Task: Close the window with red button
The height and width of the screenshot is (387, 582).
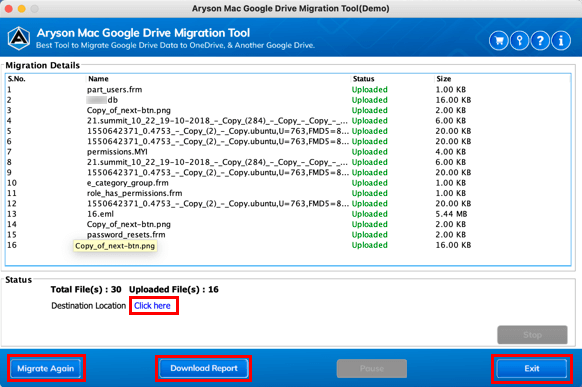Action: pos(9,9)
